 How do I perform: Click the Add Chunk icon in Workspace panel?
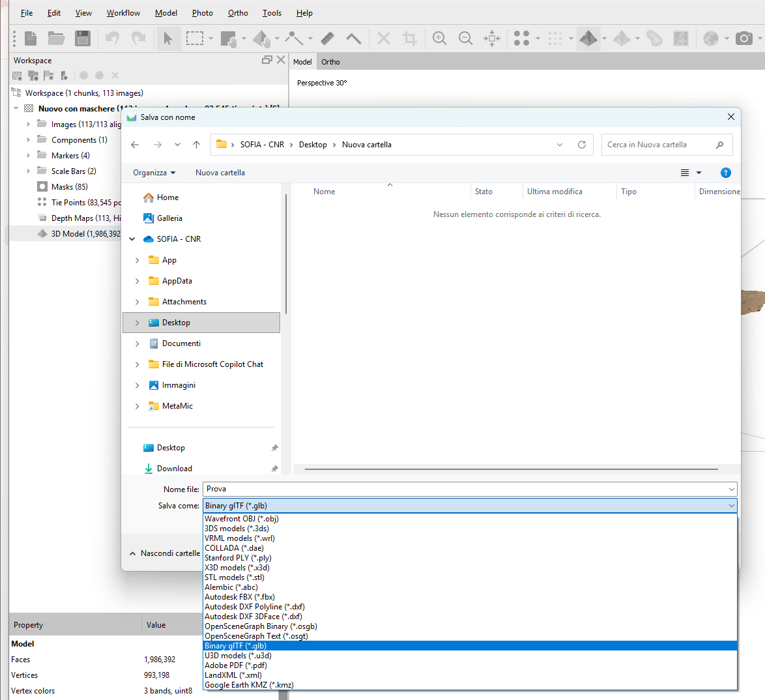[x=16, y=76]
